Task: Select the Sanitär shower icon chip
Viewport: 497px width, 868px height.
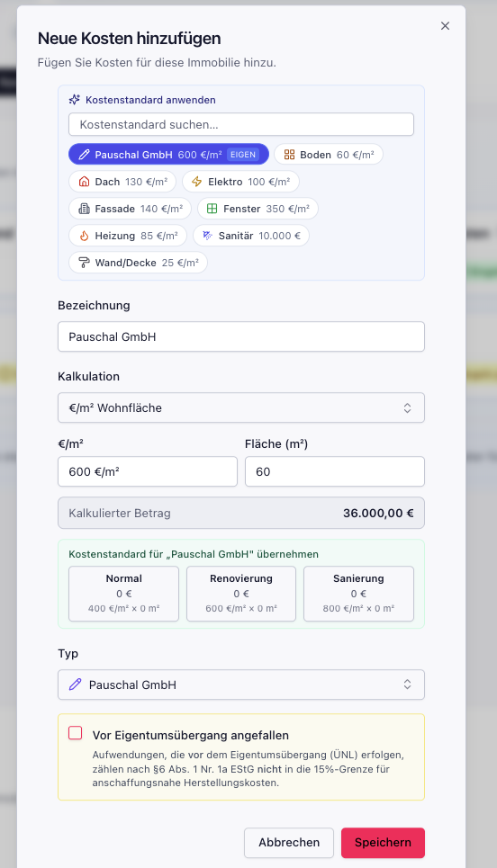Action: 251,236
